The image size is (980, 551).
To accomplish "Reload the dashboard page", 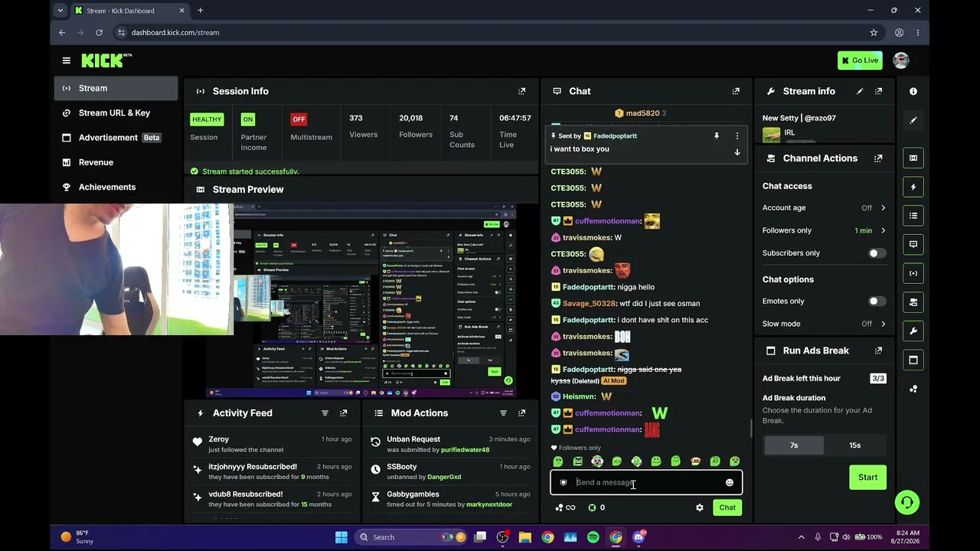I will 99,33.
